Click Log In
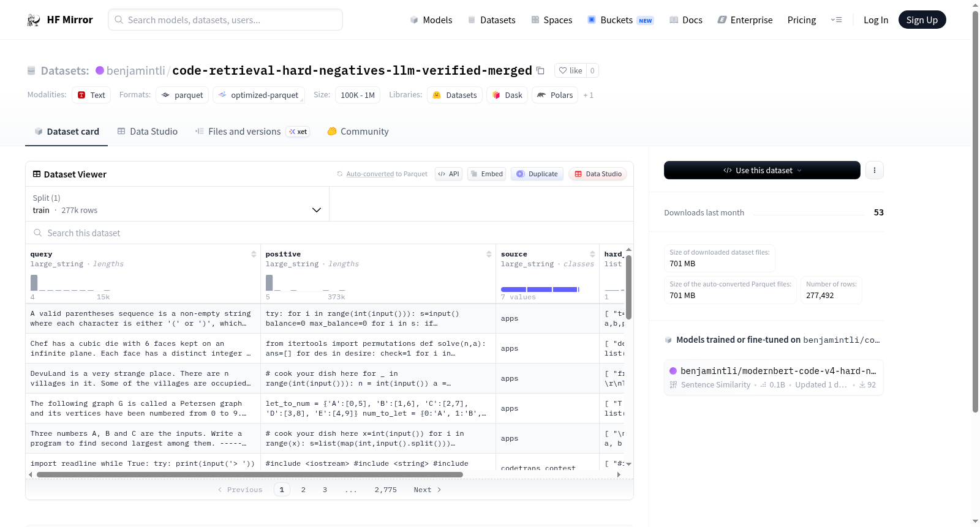 (876, 20)
